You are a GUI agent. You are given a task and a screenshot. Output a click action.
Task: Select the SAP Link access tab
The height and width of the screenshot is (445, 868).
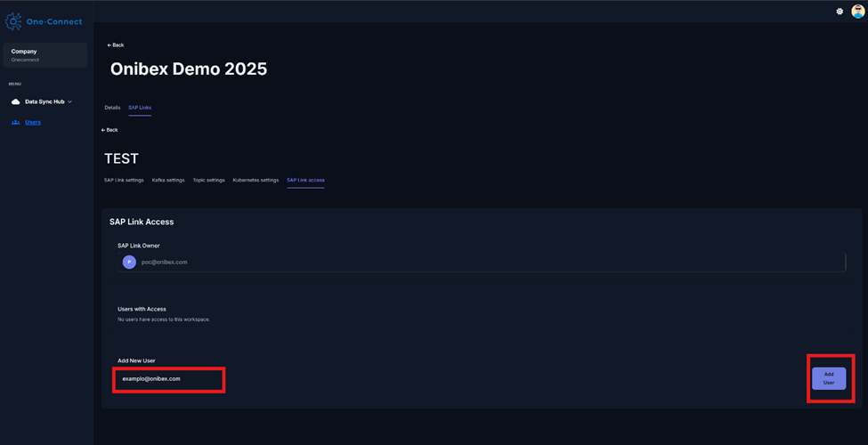pyautogui.click(x=305, y=180)
